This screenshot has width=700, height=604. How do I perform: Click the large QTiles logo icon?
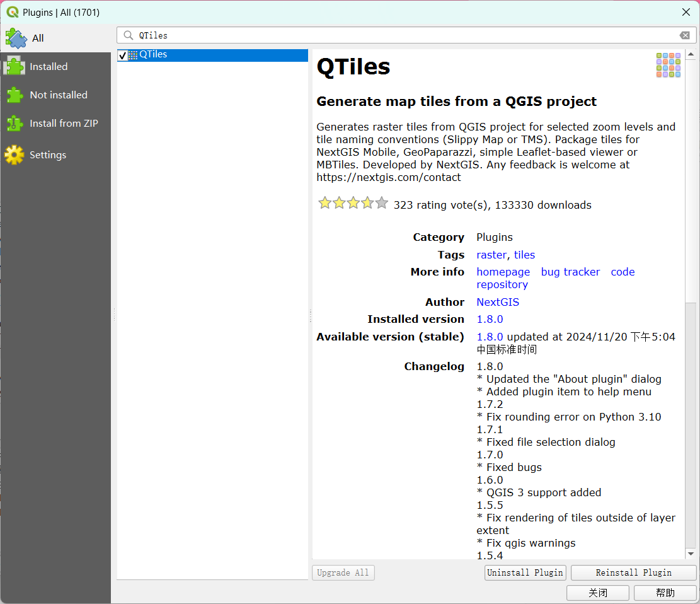click(668, 65)
